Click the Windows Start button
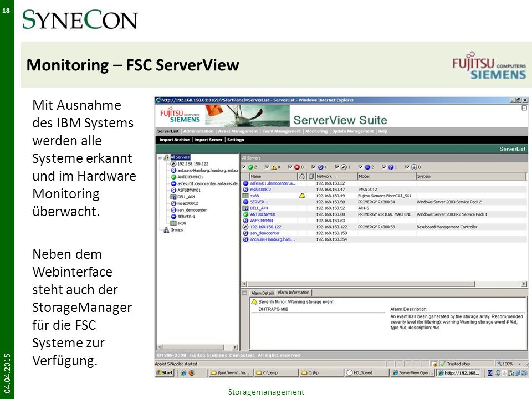 coord(165,372)
